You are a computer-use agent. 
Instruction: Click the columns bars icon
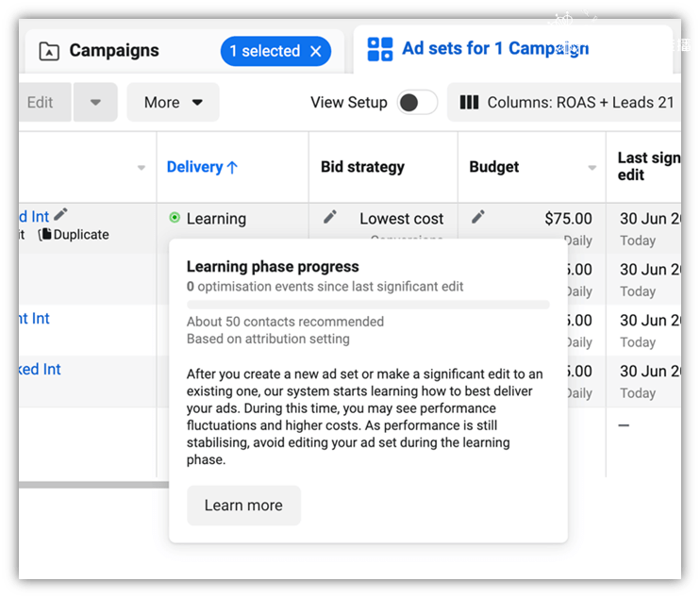[x=469, y=102]
